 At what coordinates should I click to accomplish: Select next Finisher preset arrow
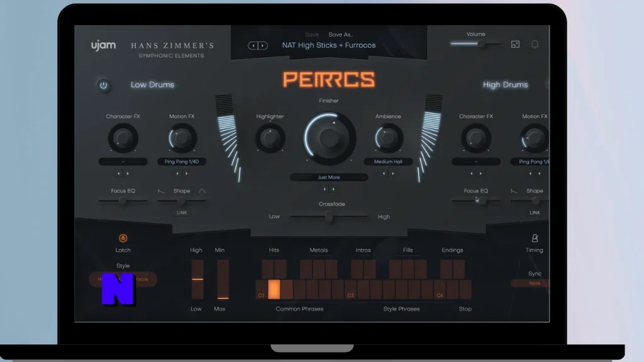click(333, 189)
